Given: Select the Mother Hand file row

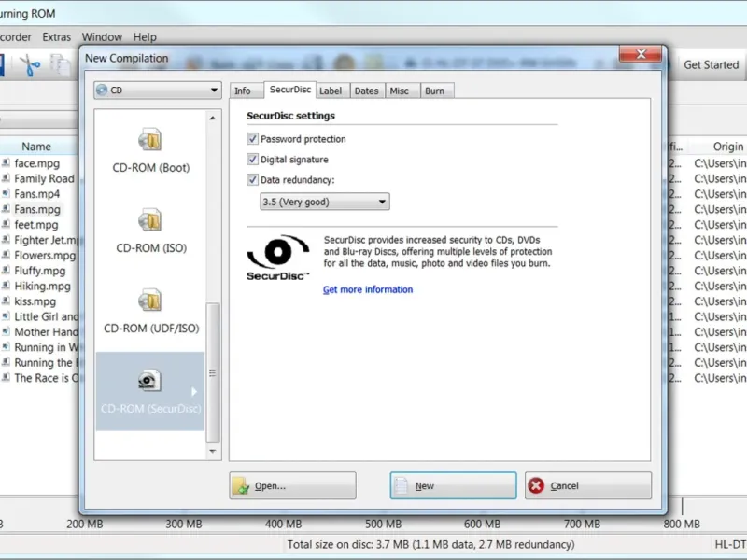Looking at the screenshot, I should (39, 332).
